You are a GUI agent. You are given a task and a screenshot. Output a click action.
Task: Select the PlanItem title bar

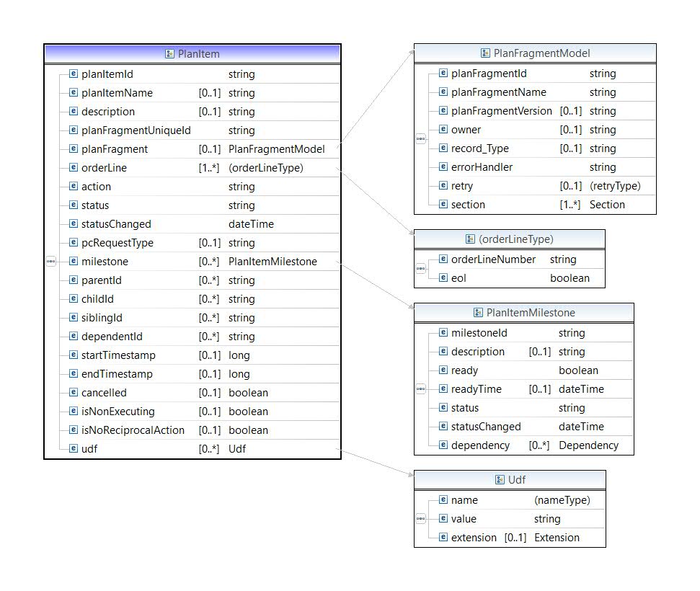(x=192, y=54)
